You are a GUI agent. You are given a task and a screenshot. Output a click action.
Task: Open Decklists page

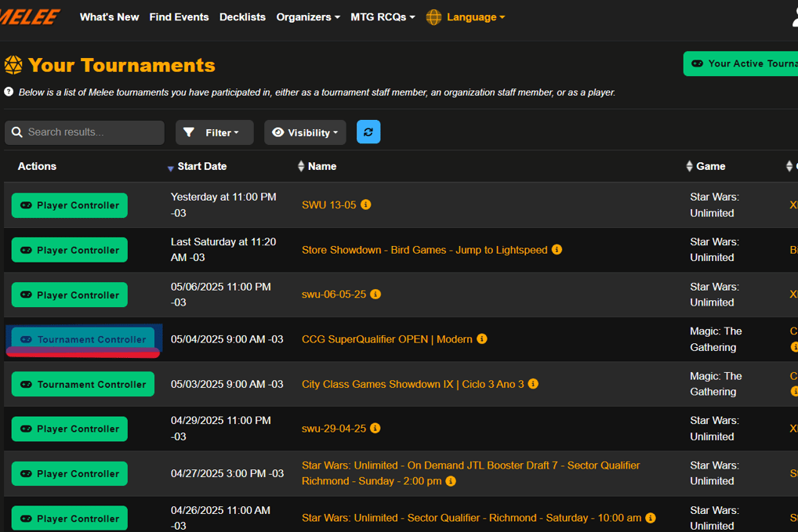[242, 17]
